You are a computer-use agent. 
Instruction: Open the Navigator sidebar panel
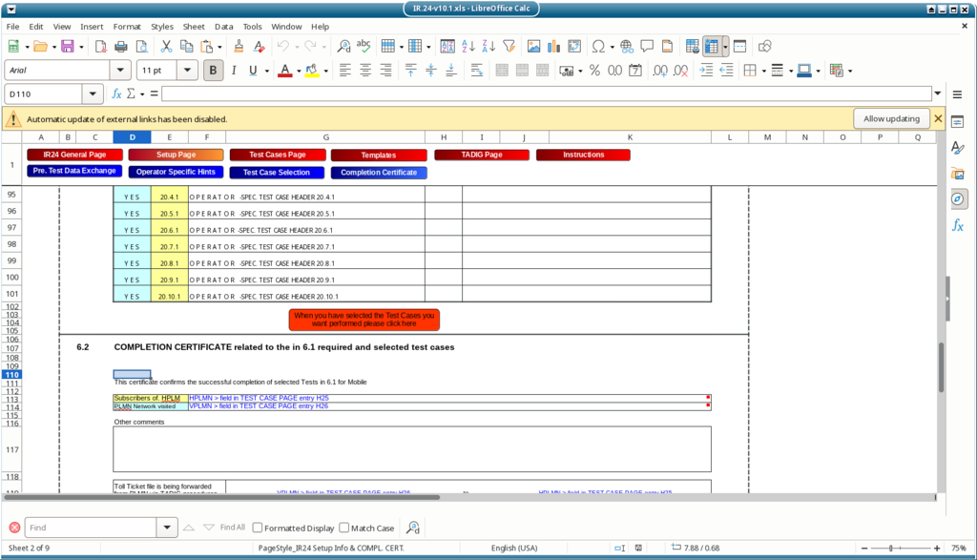(x=958, y=199)
